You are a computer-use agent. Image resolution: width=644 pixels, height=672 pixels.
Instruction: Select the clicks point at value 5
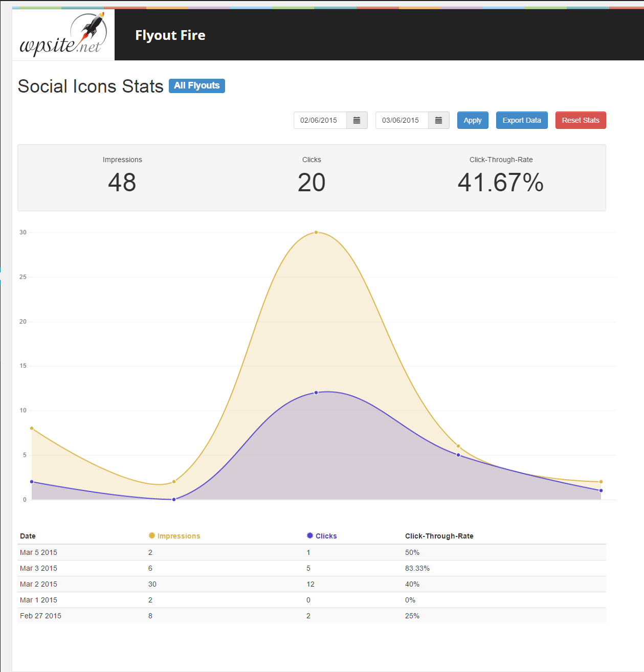(x=458, y=455)
